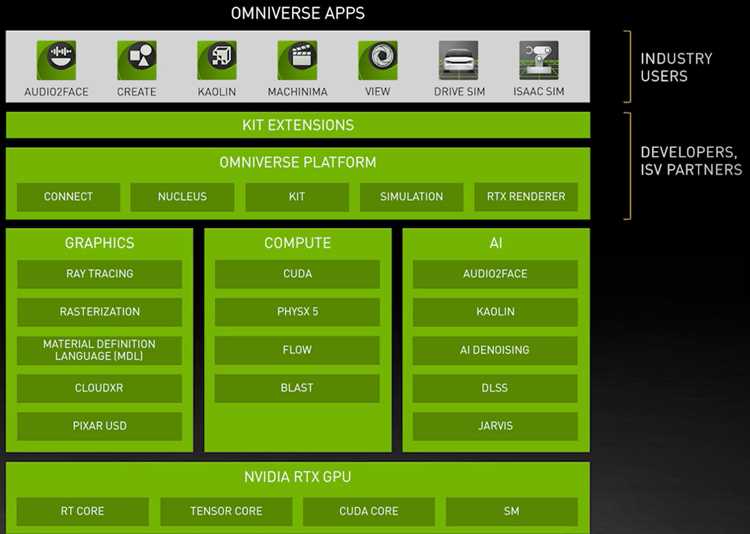750x534 pixels.
Task: Select the CUDA block under Compute
Action: (x=297, y=274)
